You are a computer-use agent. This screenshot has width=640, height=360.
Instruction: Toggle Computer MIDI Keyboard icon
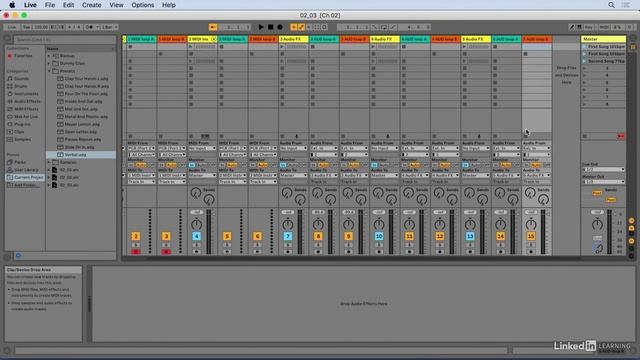[x=579, y=27]
